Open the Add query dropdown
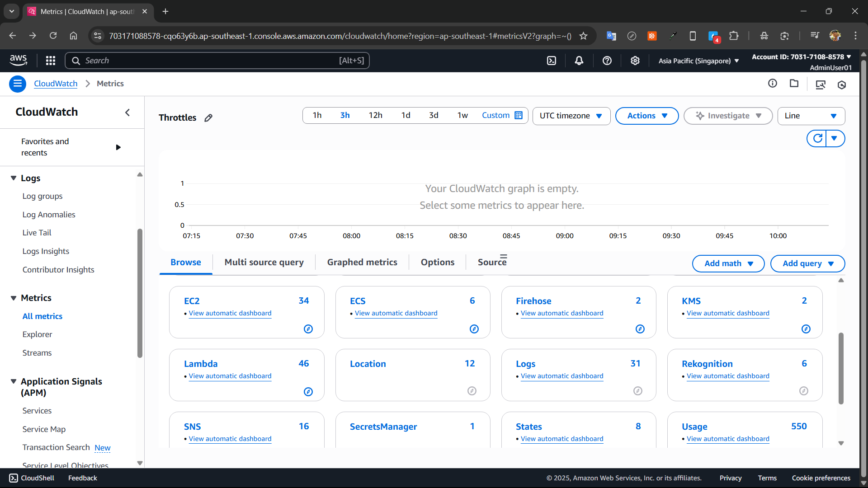The image size is (868, 488). point(807,263)
